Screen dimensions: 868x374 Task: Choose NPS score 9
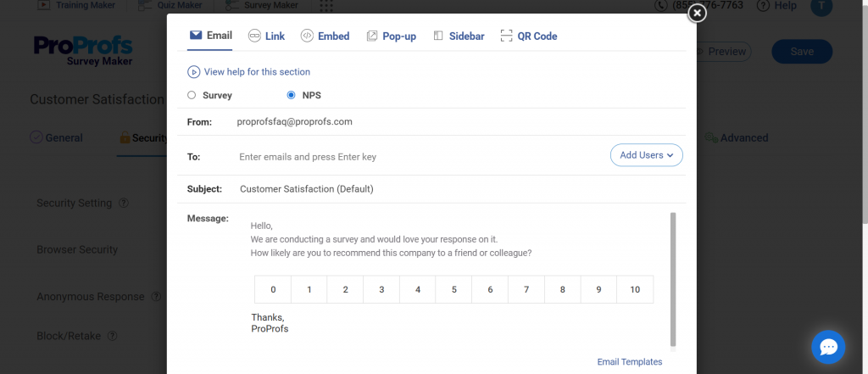[598, 289]
